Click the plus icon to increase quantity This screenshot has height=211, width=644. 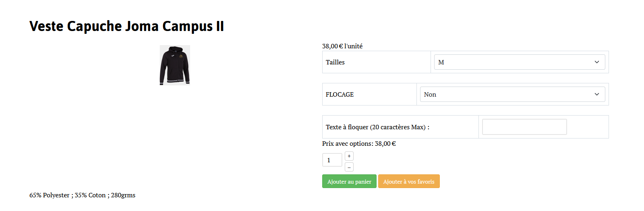pyautogui.click(x=349, y=156)
